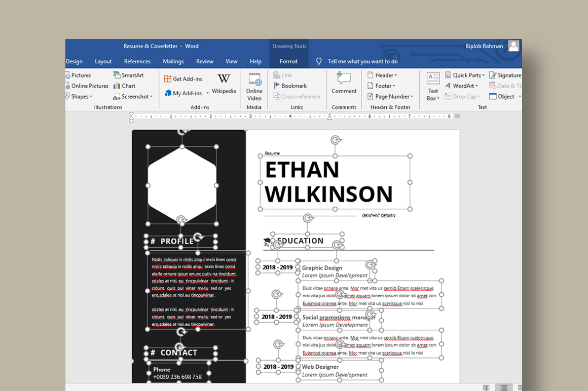Image resolution: width=588 pixels, height=391 pixels.
Task: Open the Wikipedia add-in
Action: click(224, 84)
